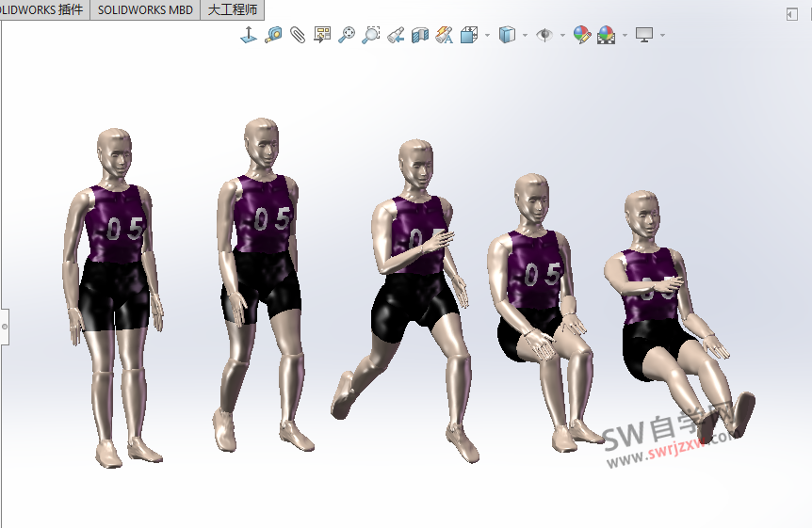Open the Display Style dropdown arrow
This screenshot has height=528, width=812.
(525, 35)
